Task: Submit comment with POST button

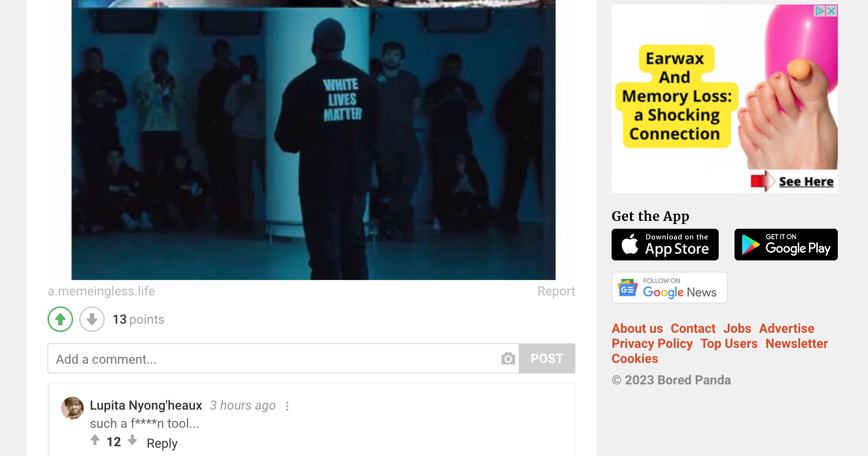Action: pos(547,358)
